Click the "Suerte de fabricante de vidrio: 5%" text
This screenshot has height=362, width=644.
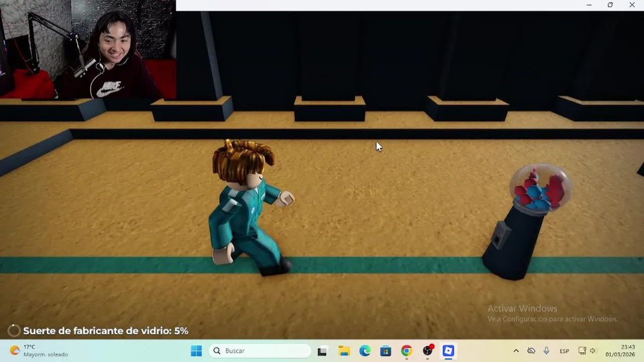click(106, 331)
